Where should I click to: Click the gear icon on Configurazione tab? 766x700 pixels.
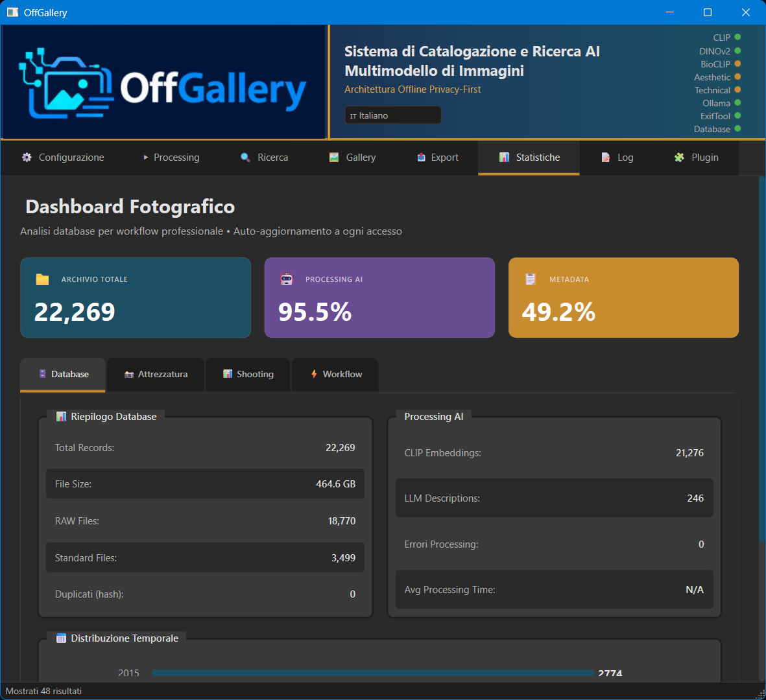pyautogui.click(x=27, y=157)
